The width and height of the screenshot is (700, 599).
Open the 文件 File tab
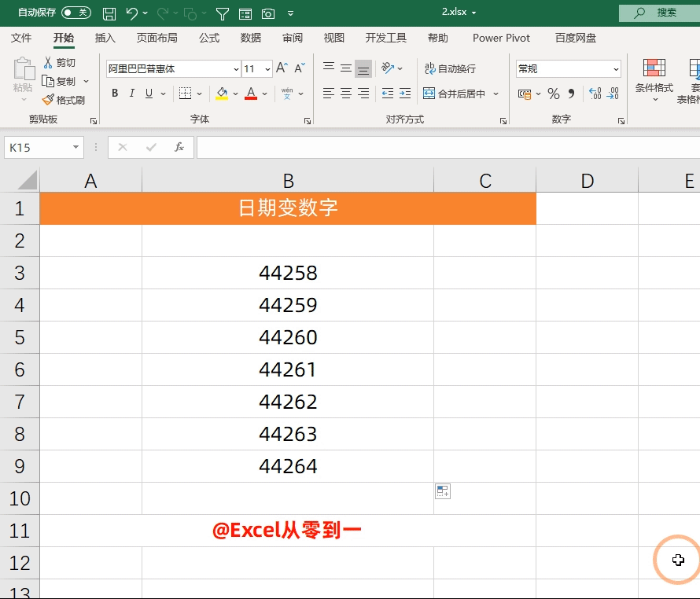pyautogui.click(x=21, y=38)
